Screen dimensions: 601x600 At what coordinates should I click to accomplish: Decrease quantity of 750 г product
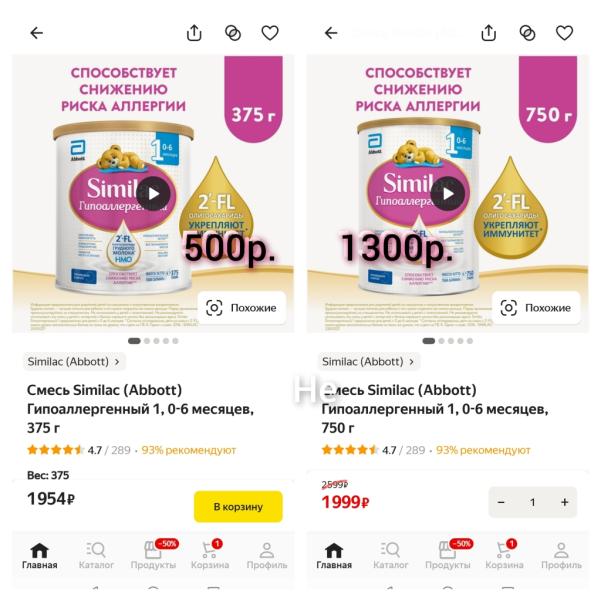501,502
